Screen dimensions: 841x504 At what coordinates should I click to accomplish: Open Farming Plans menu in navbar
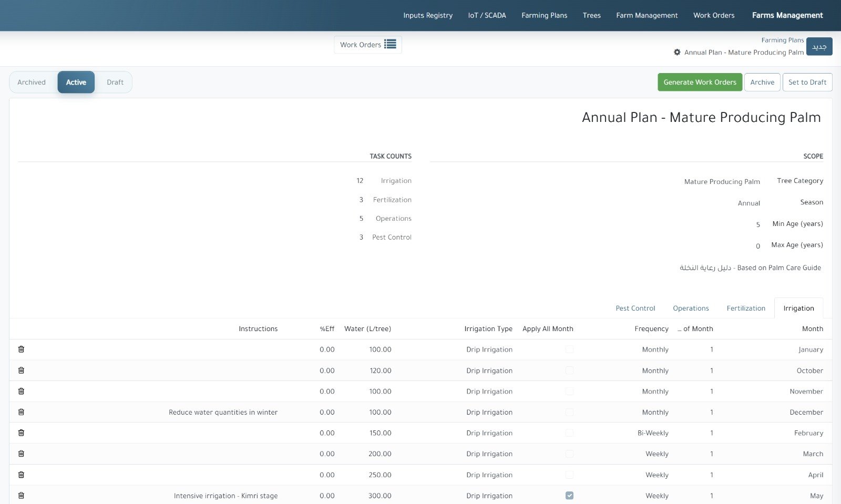(x=545, y=15)
